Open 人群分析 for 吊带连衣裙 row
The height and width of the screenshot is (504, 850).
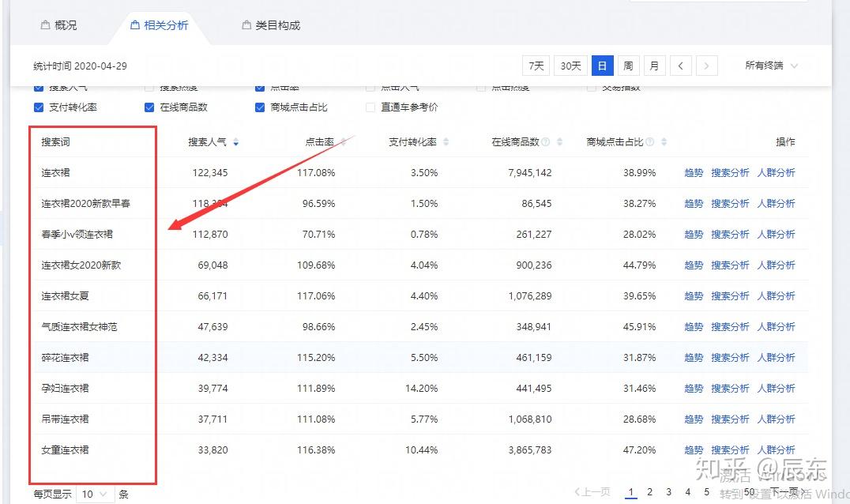click(776, 419)
